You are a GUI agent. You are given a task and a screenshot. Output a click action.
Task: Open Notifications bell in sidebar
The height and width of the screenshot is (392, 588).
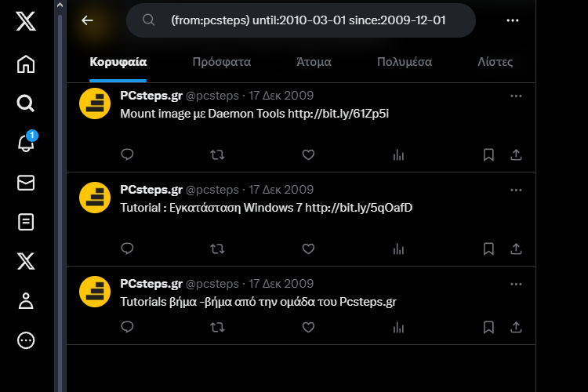click(26, 142)
